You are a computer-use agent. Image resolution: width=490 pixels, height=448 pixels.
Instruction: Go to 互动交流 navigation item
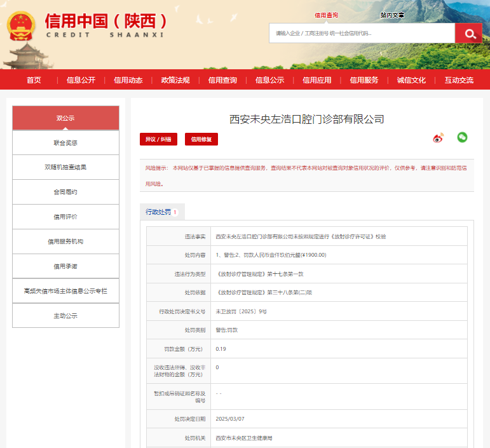(459, 80)
